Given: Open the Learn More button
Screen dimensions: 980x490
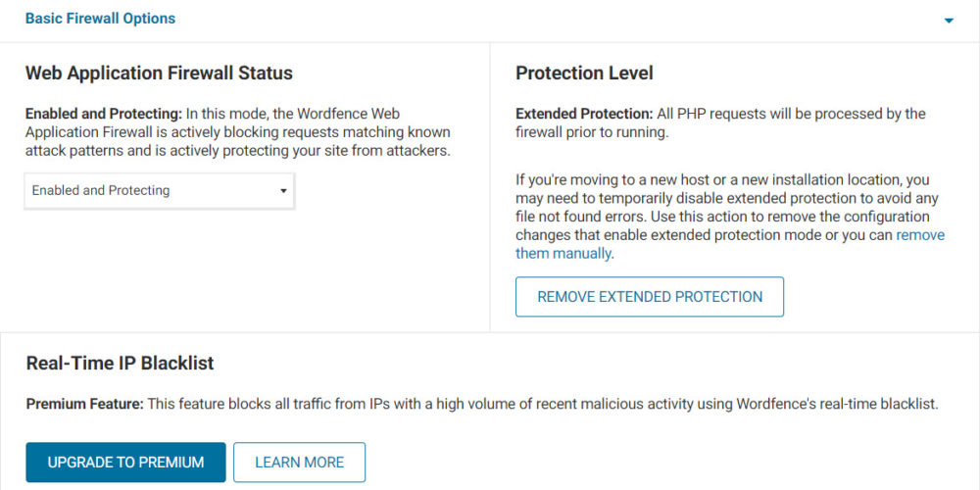Looking at the screenshot, I should click(299, 463).
